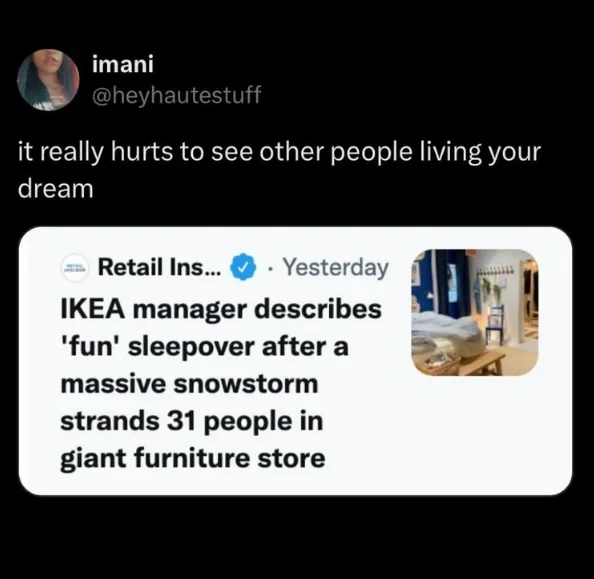Open the IKEA bedroom display thumbnail
Viewport: 594px width, 579px height.
[475, 313]
